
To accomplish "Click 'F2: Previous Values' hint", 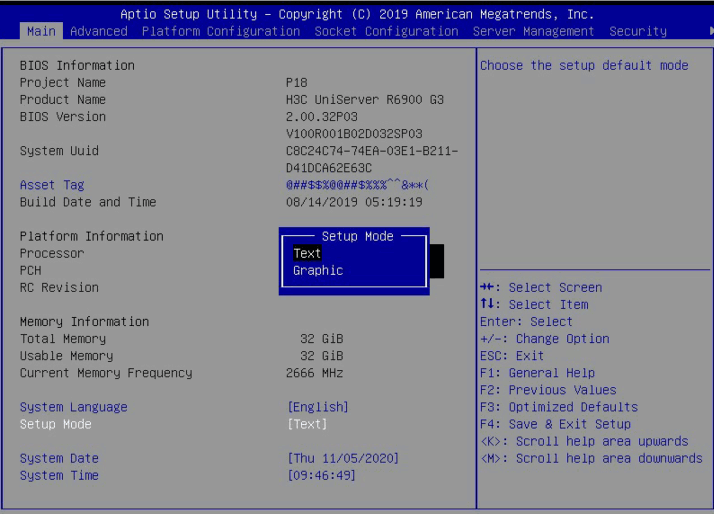I will (548, 390).
